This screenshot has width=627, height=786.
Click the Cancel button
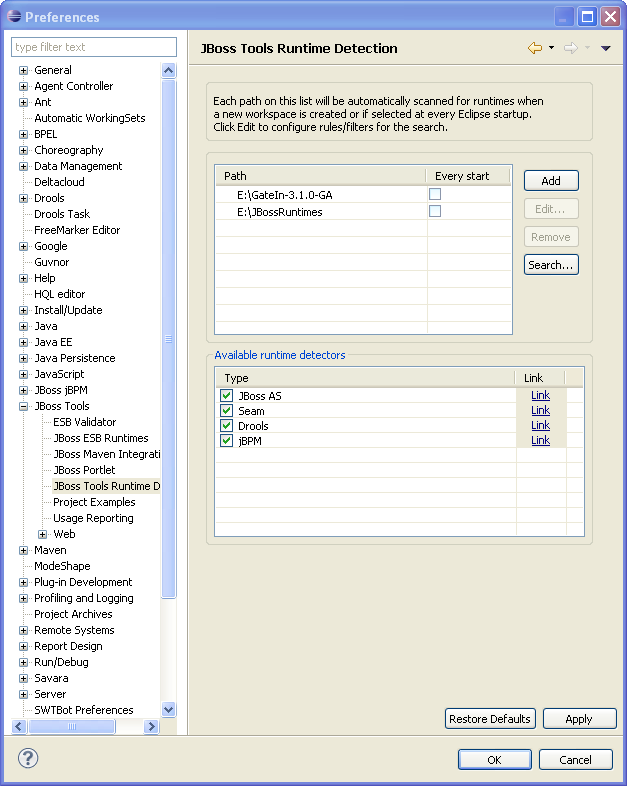click(575, 760)
